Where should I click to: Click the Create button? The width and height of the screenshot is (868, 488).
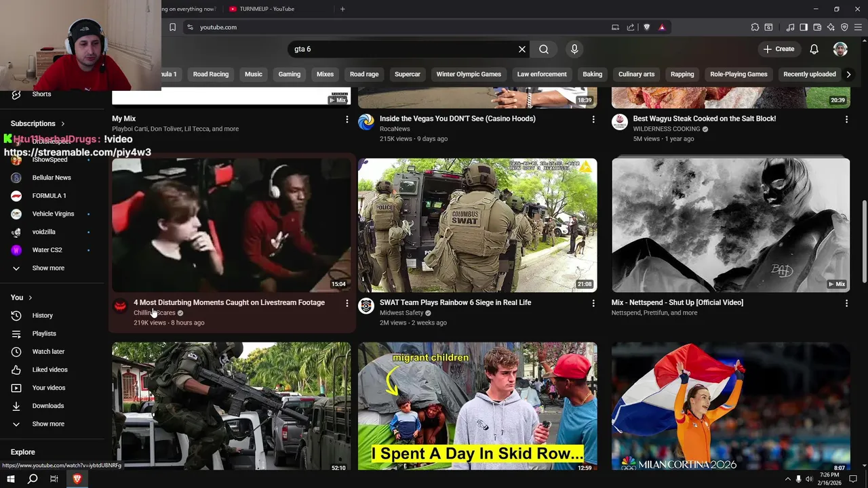click(x=778, y=49)
